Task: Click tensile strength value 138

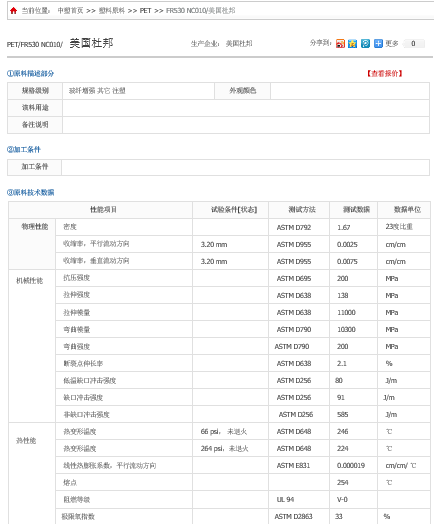Action: 343,296
